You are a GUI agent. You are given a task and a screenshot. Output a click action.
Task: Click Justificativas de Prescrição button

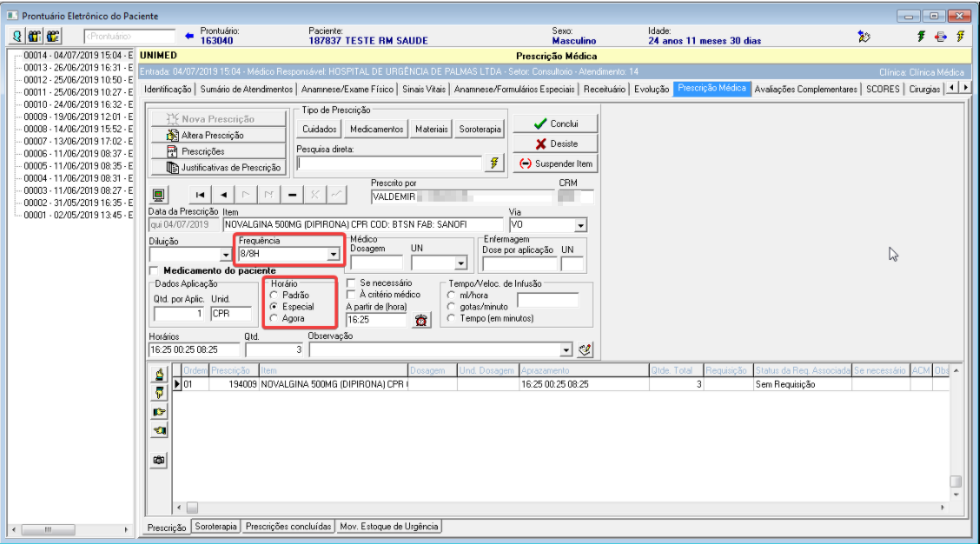point(218,168)
